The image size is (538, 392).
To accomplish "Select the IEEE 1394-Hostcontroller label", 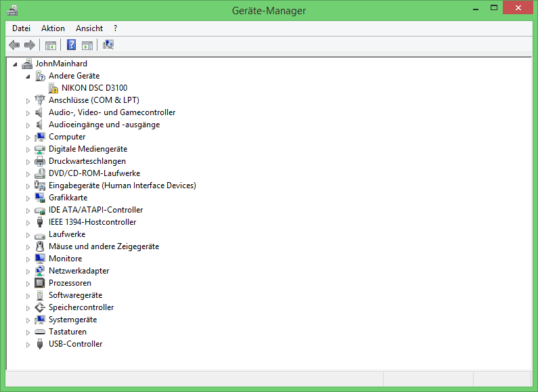I will tap(92, 222).
